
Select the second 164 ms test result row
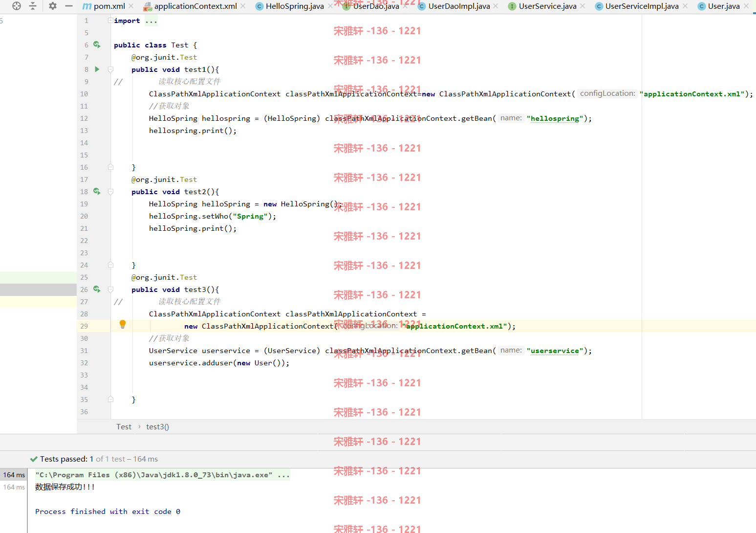[14, 487]
